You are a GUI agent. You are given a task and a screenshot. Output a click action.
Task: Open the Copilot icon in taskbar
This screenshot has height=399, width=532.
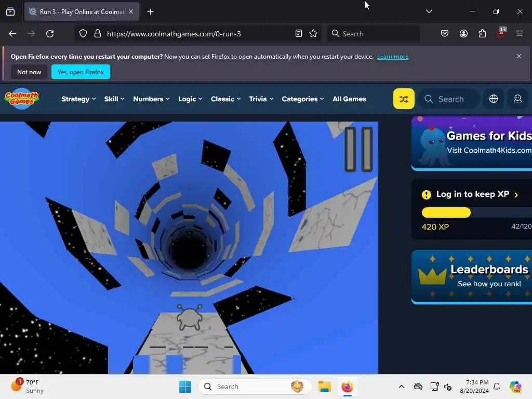pos(515,387)
